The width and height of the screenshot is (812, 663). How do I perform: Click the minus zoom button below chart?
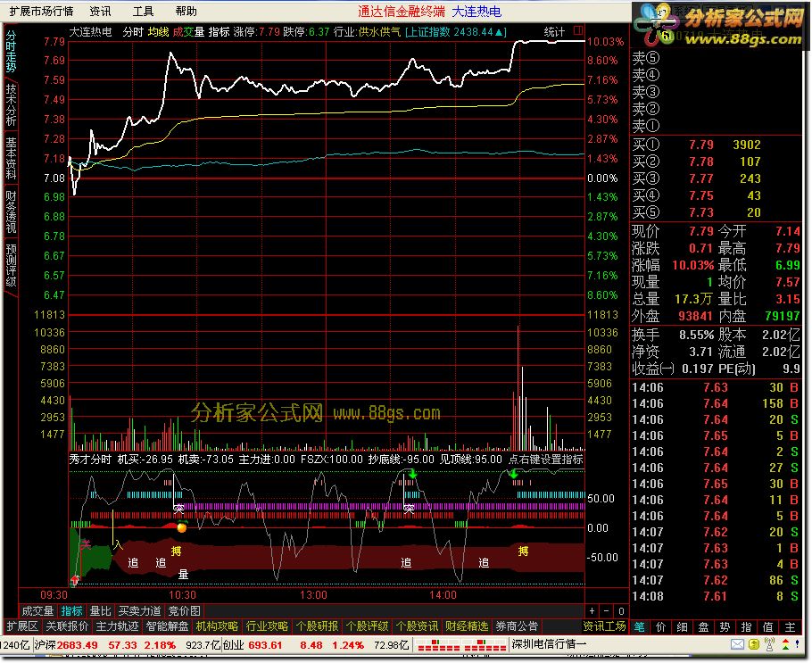(x=607, y=611)
